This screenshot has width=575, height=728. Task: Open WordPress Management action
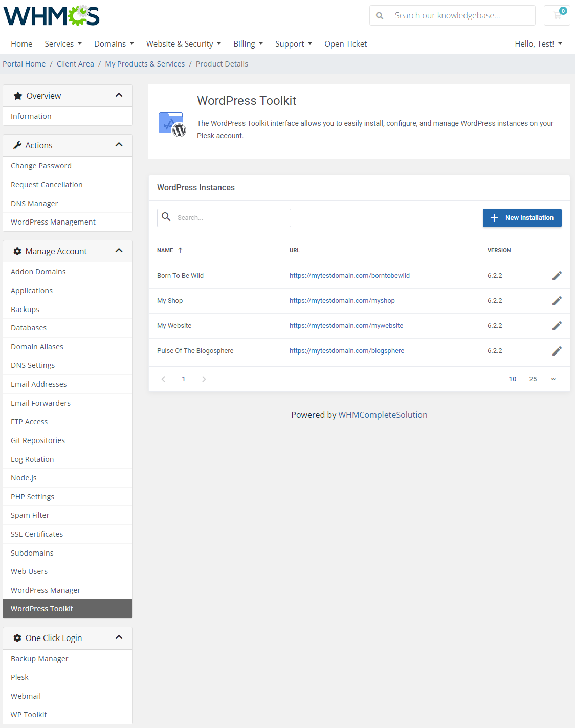pos(68,222)
